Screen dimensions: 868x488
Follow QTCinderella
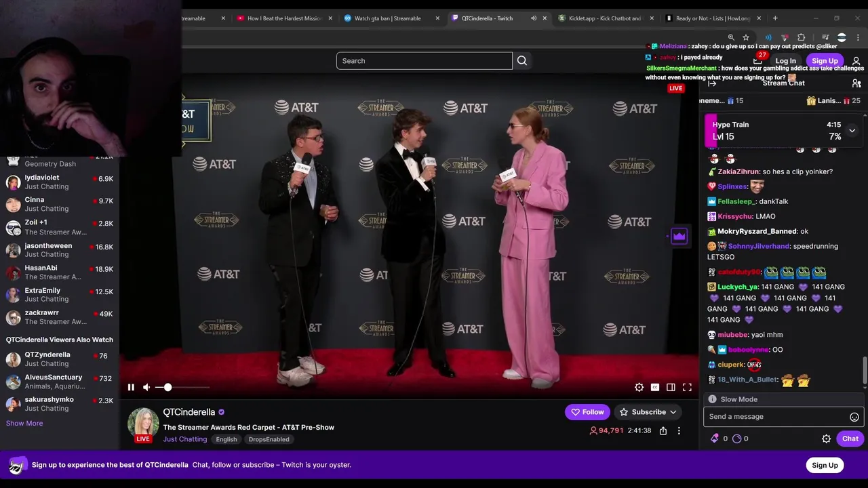587,412
